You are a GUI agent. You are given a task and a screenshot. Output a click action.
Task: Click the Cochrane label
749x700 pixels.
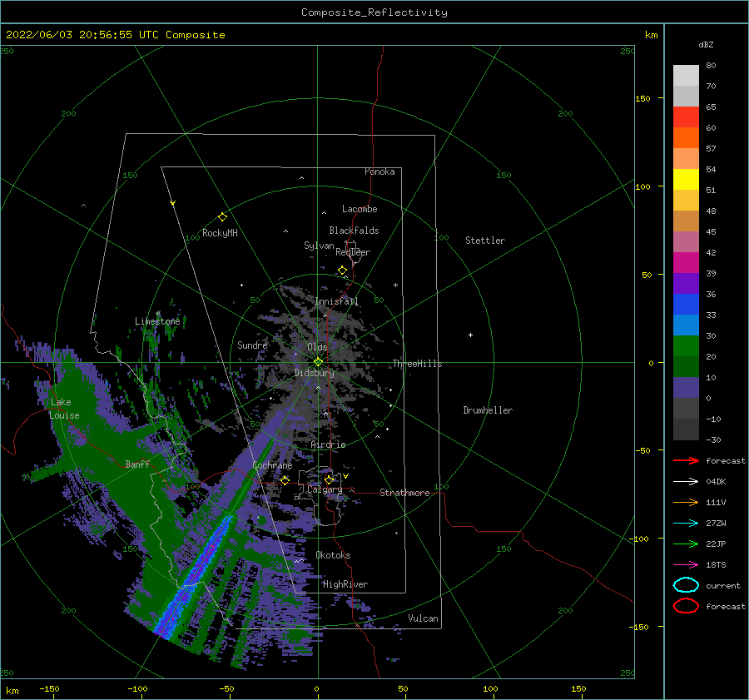click(x=272, y=465)
